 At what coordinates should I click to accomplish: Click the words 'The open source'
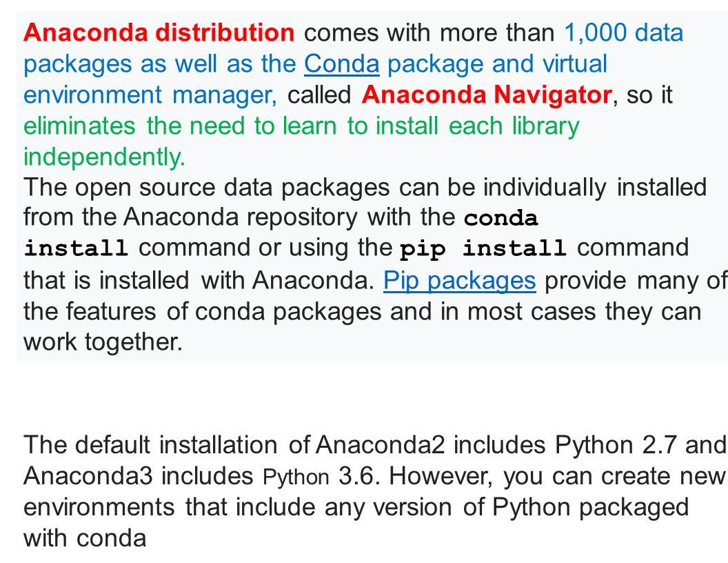point(119,187)
